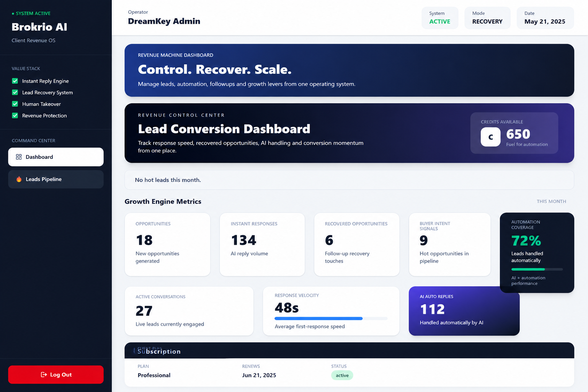Click the 'Control. Recover. Scale.' headline
Viewport: 588px width, 392px height.
pos(215,70)
